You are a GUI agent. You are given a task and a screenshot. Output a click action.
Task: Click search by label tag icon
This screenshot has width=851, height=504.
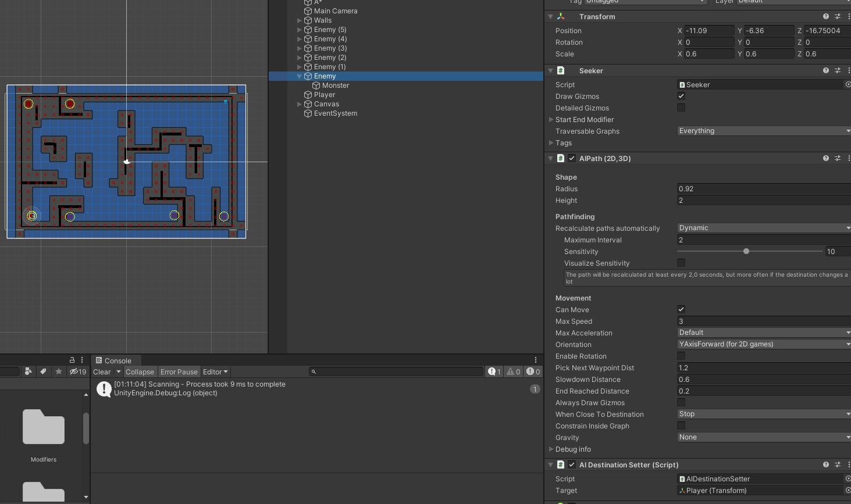43,372
